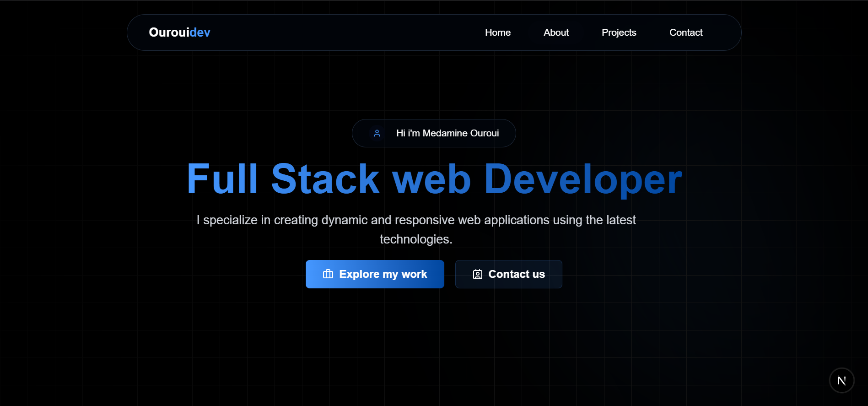The height and width of the screenshot is (406, 868).
Task: Click the blue "dev" part of the logo
Action: [200, 32]
